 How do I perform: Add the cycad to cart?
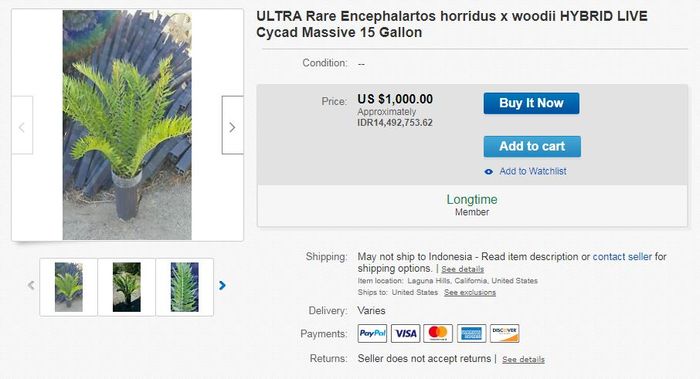[x=532, y=146]
